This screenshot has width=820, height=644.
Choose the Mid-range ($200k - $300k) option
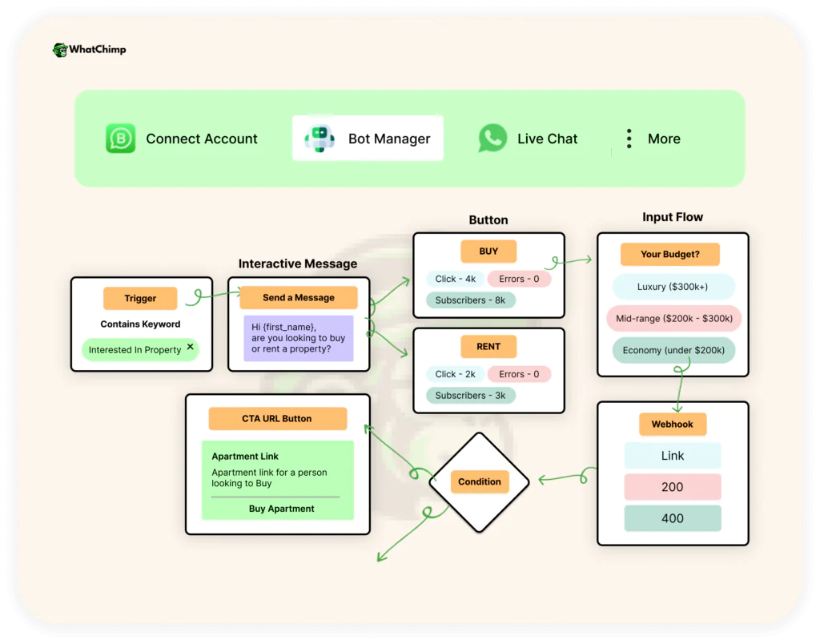click(x=673, y=318)
